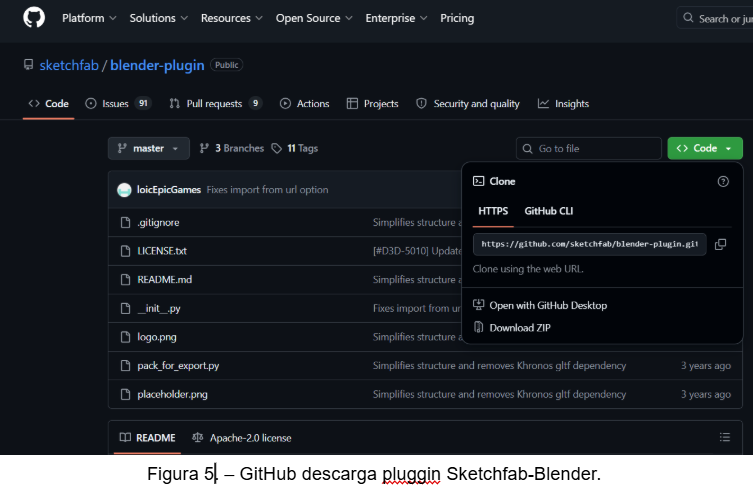This screenshot has width=753, height=487.
Task: Open commit Fixes import from url option
Action: click(267, 190)
